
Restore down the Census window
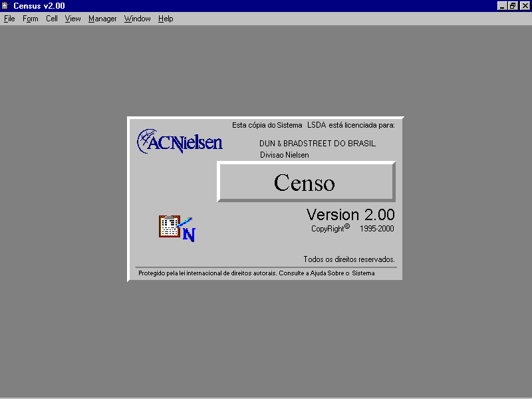[513, 6]
